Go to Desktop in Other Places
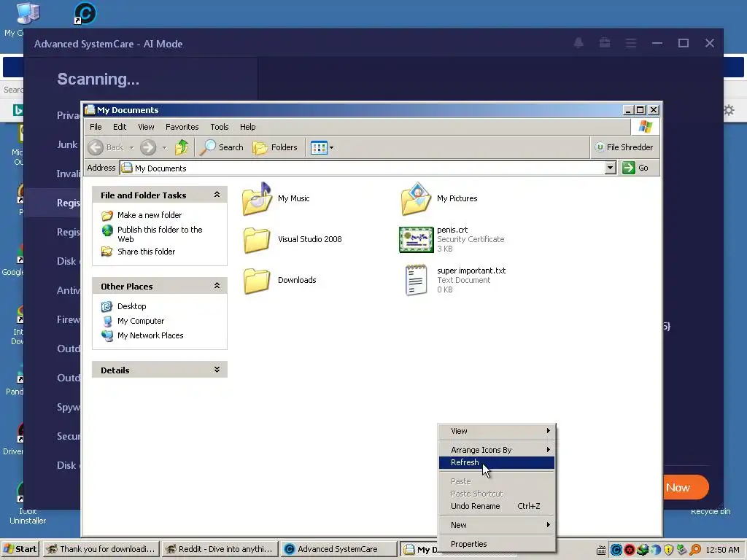The width and height of the screenshot is (747, 560). (x=131, y=306)
